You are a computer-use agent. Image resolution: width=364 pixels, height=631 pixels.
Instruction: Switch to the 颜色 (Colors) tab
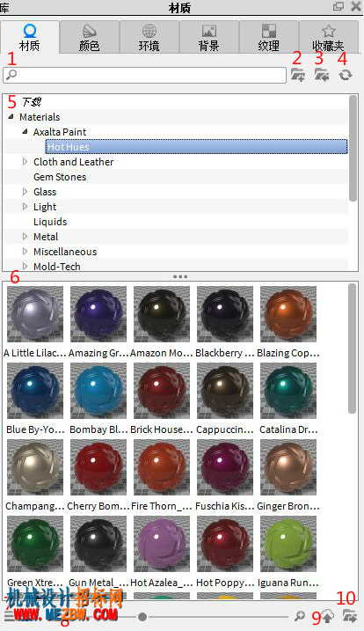pyautogui.click(x=90, y=37)
